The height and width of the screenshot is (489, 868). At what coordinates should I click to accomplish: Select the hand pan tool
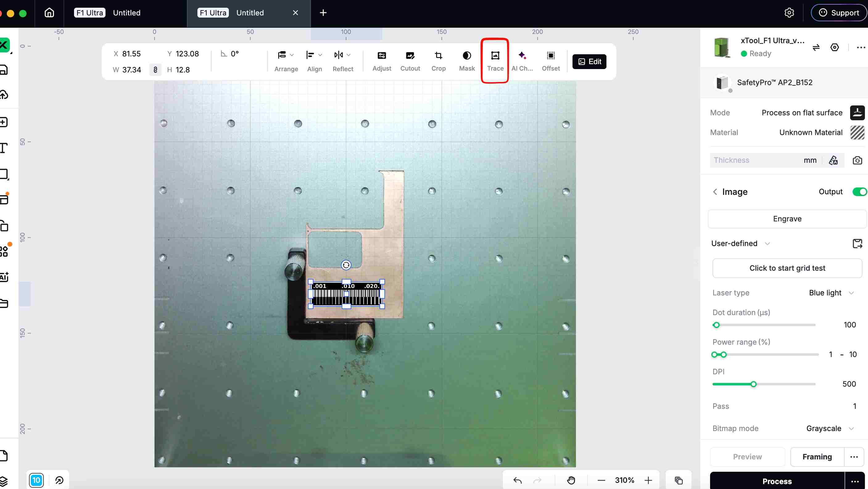coord(571,480)
